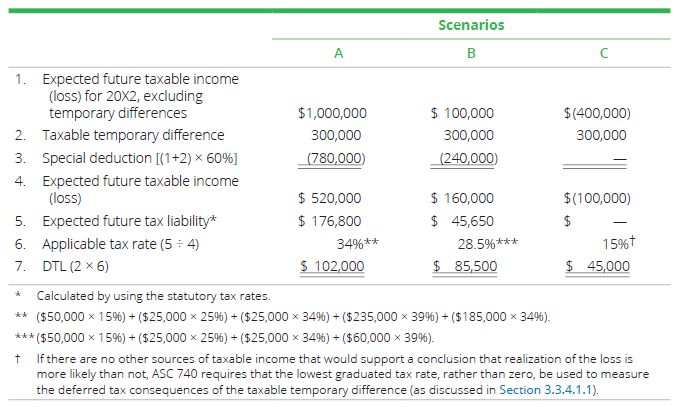Select the $45,650 tax liability value

pos(463,221)
